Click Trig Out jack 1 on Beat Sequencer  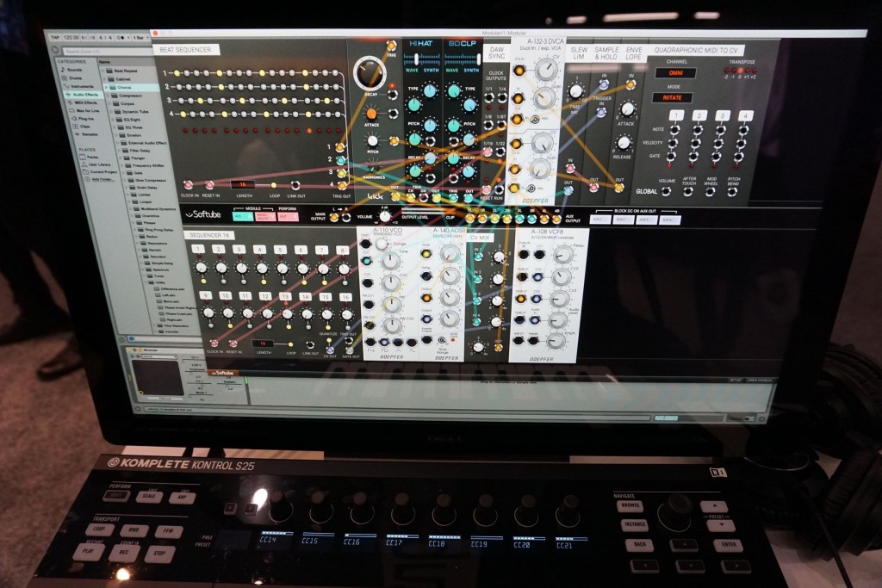[341, 147]
